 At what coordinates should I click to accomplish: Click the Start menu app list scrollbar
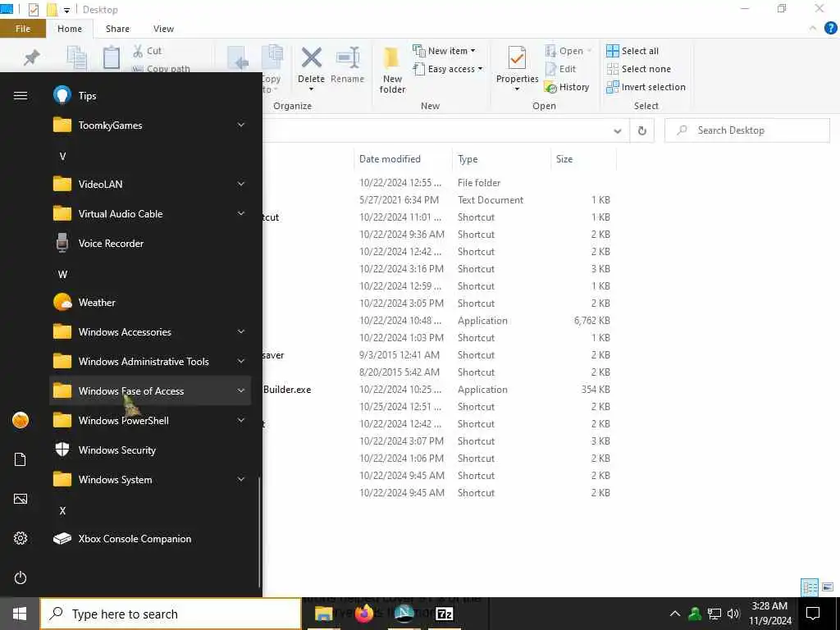(x=259, y=532)
